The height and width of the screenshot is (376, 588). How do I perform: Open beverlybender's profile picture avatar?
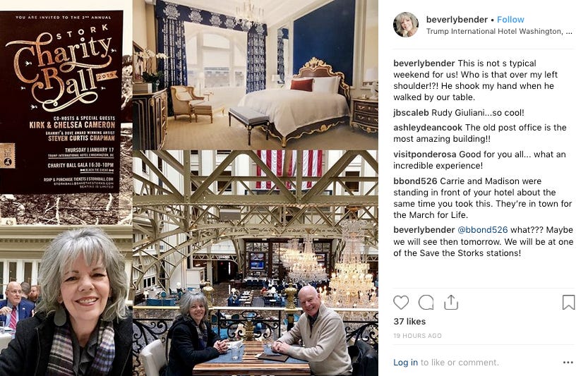coord(406,25)
